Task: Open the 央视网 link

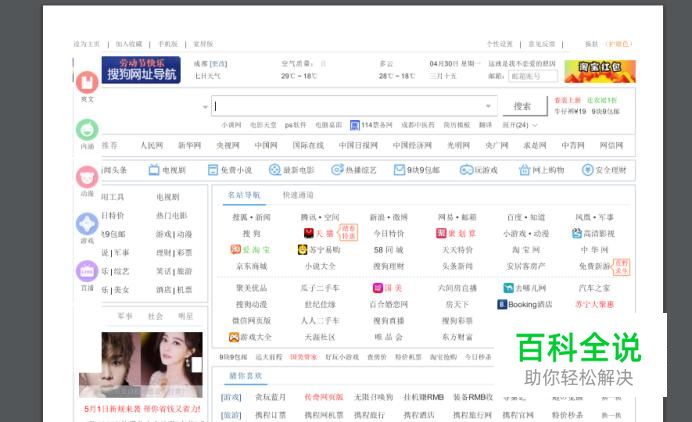Action: (x=227, y=145)
